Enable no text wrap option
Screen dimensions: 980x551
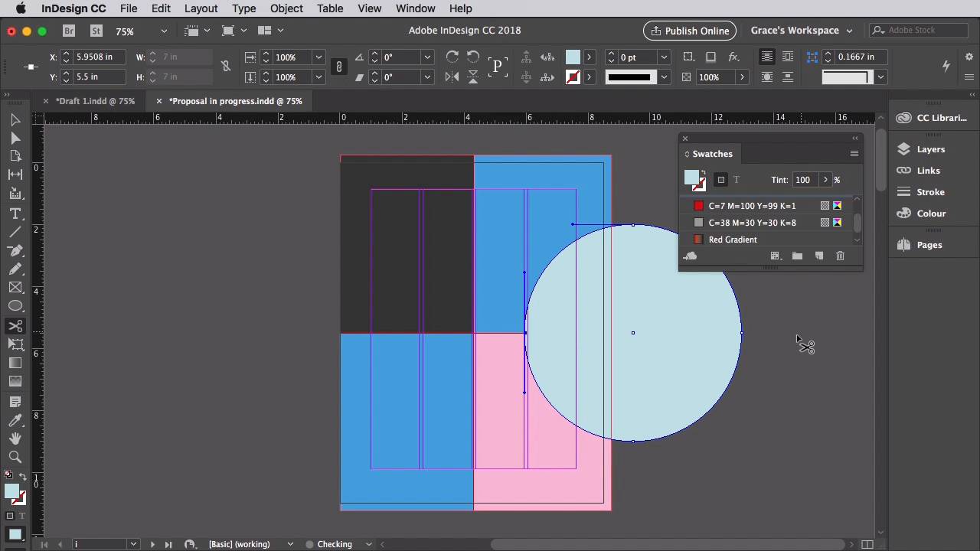767,57
